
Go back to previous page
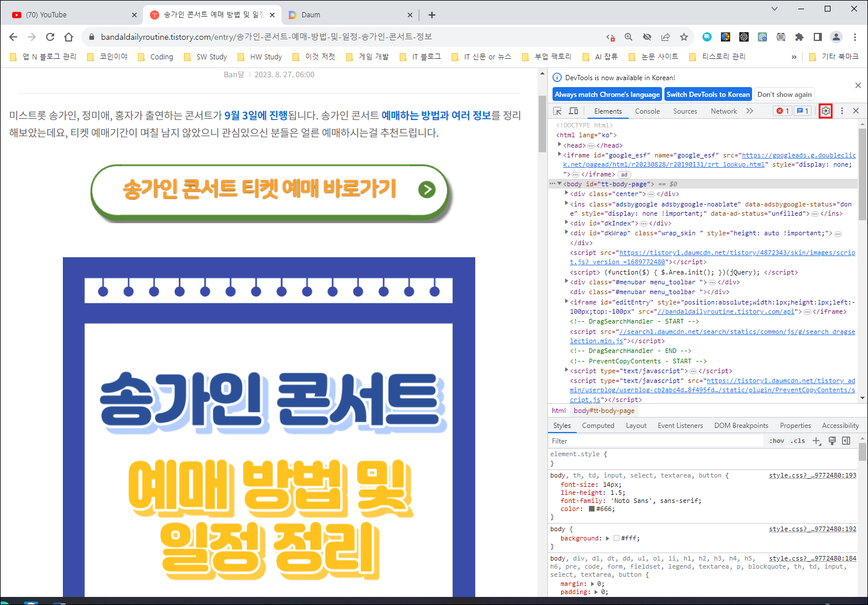click(x=13, y=37)
